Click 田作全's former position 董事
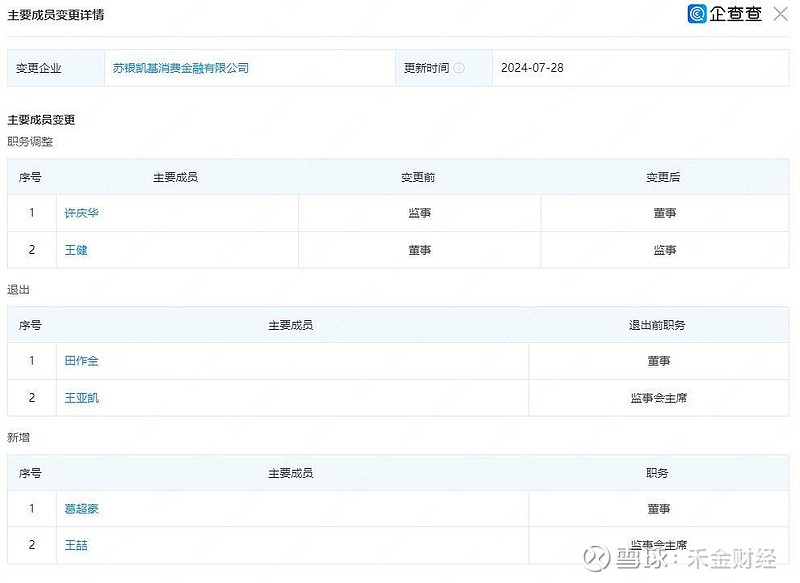Image resolution: width=800 pixels, height=583 pixels. [x=659, y=361]
